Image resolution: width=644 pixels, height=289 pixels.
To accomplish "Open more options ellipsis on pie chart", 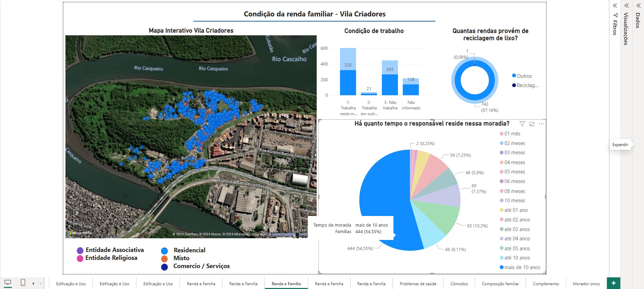I will click(x=542, y=124).
